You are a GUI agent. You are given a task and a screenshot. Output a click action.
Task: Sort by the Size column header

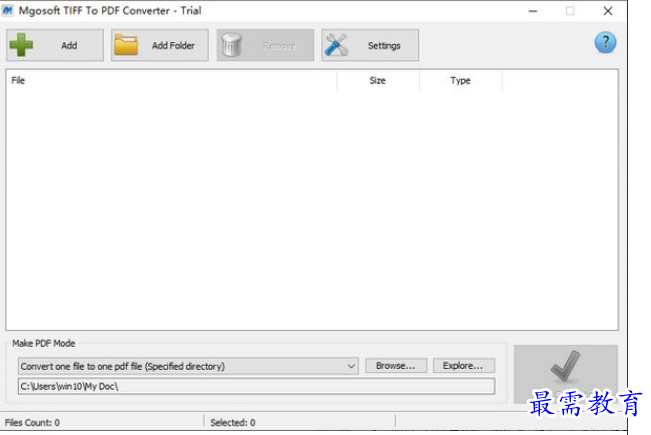(x=378, y=81)
